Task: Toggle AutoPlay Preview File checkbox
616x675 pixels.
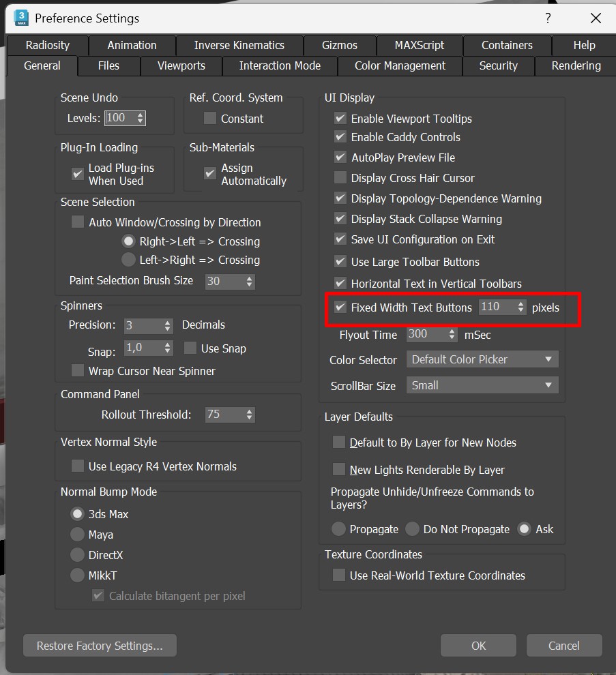Action: (340, 157)
